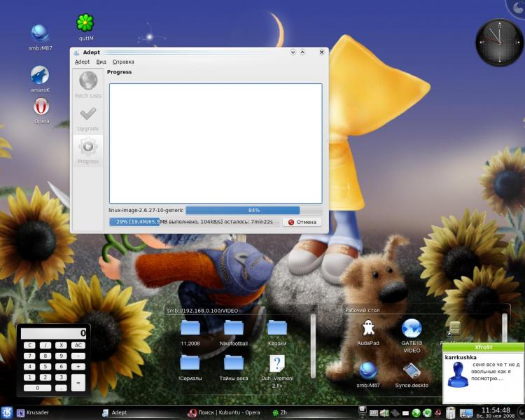The image size is (525, 420).
Task: Click calculator plus button
Action: tap(78, 367)
